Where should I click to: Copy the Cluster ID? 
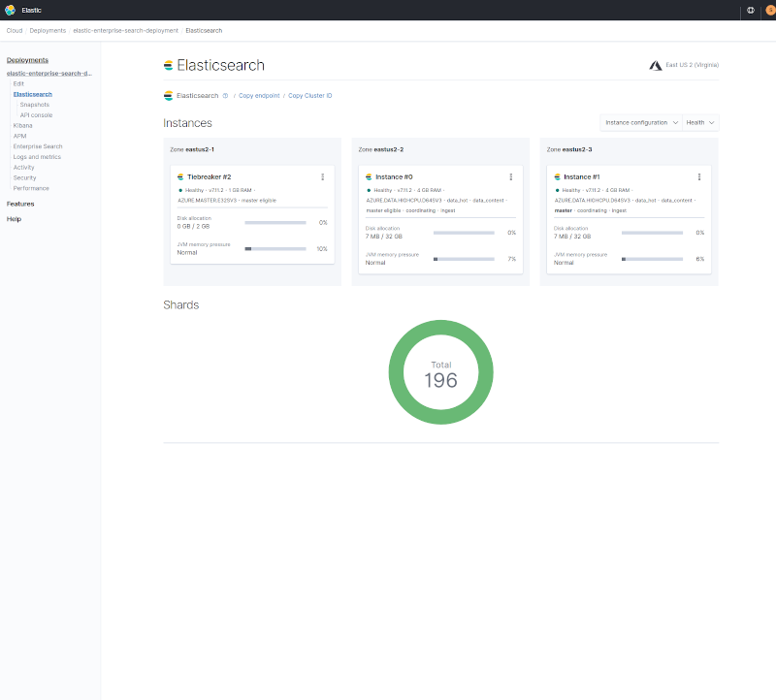tap(309, 96)
